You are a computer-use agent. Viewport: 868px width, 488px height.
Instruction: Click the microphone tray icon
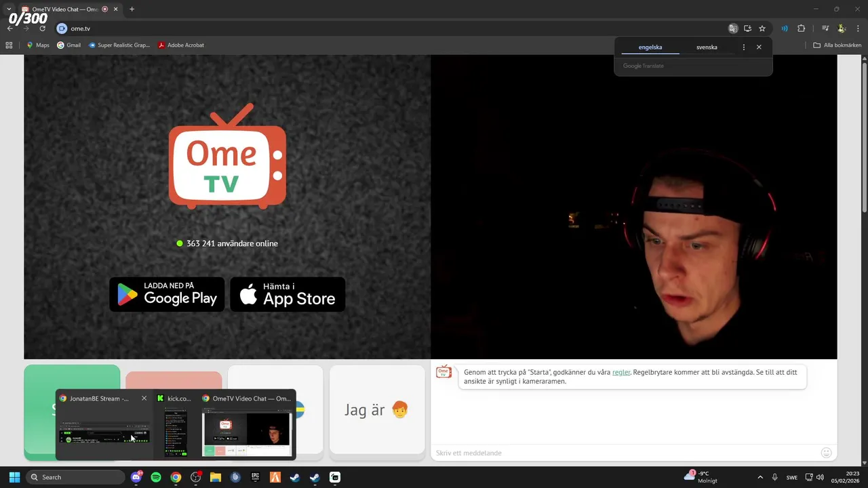click(x=774, y=477)
